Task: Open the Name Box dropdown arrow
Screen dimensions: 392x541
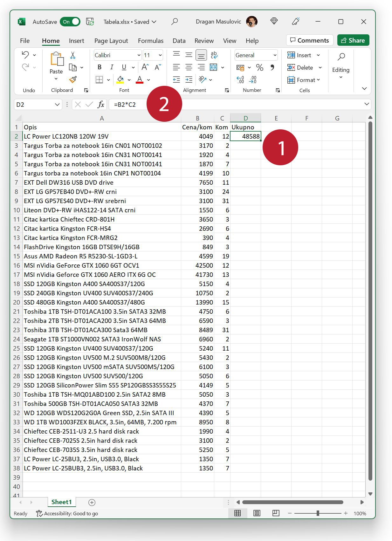Action: [x=57, y=105]
